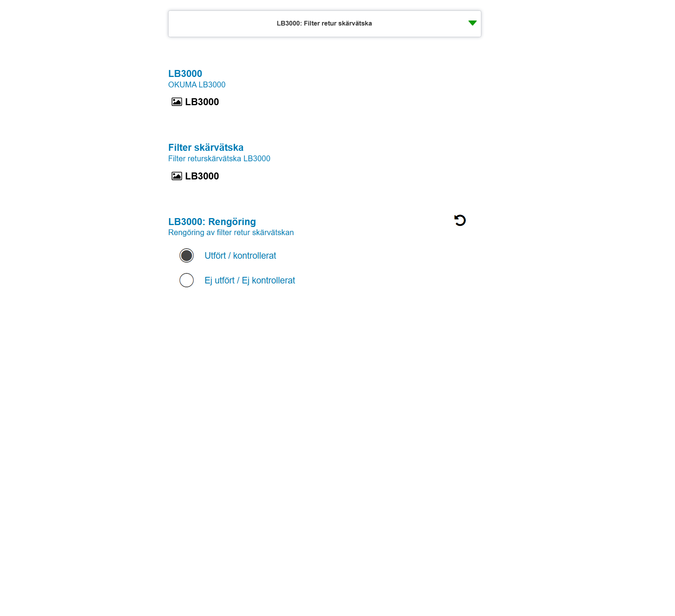Select the Ej utfört / Ej kontrollerat radio button
Image resolution: width=675 pixels, height=616 pixels.
186,280
